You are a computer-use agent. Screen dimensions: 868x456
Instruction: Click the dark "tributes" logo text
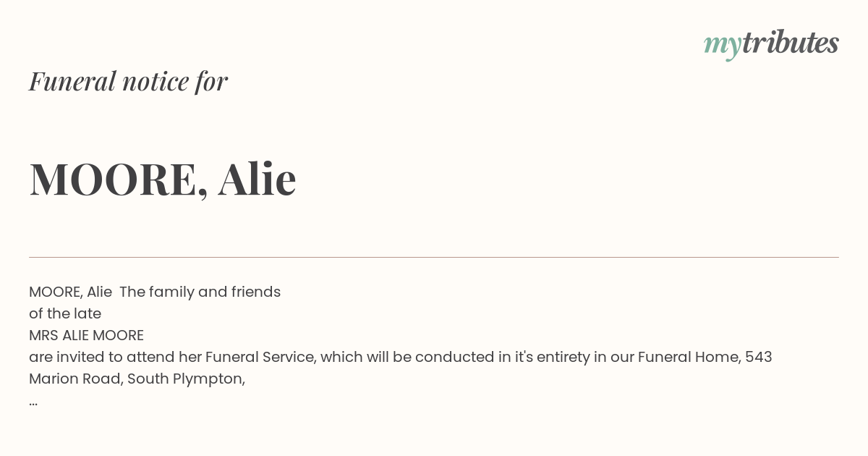[791, 43]
